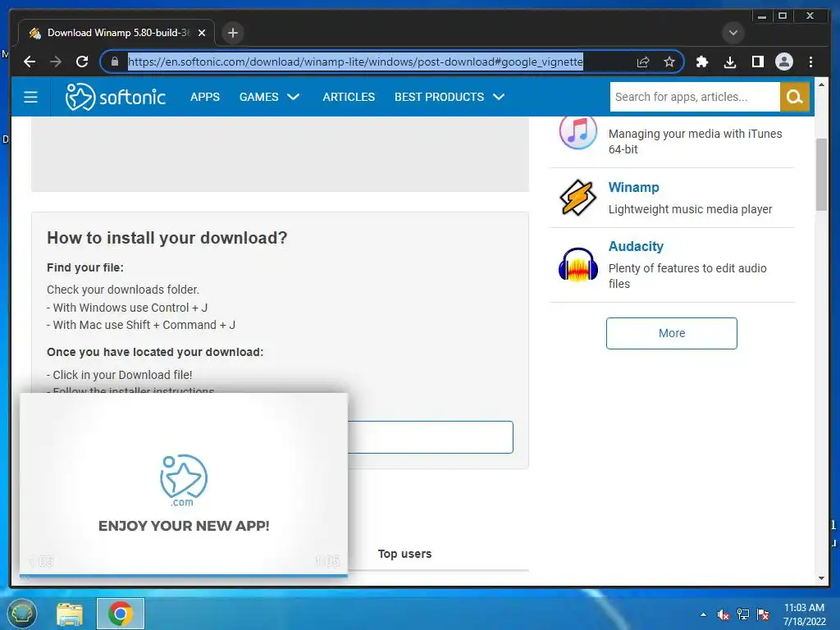Click the address bar URL
The image size is (840, 630).
(x=355, y=62)
